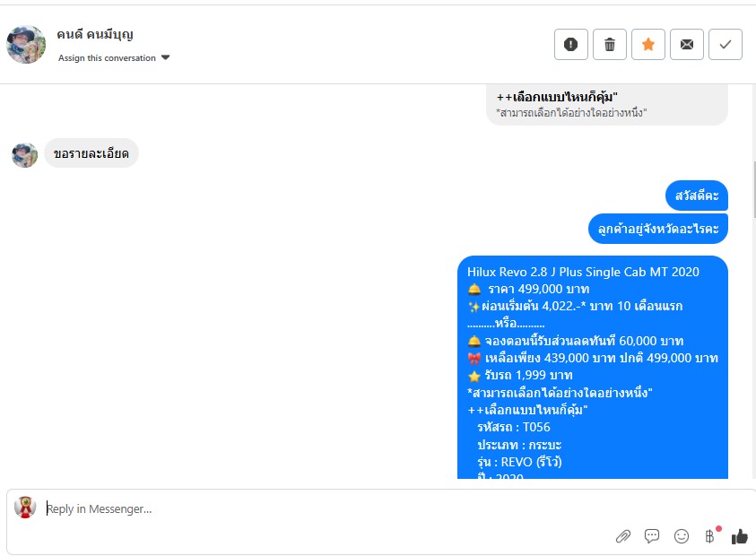Attach a file with paperclip icon
The width and height of the screenshot is (756, 556).
623,536
